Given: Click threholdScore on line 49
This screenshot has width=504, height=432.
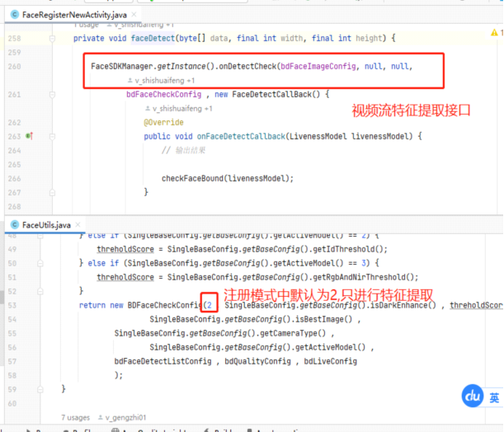Looking at the screenshot, I should [125, 250].
